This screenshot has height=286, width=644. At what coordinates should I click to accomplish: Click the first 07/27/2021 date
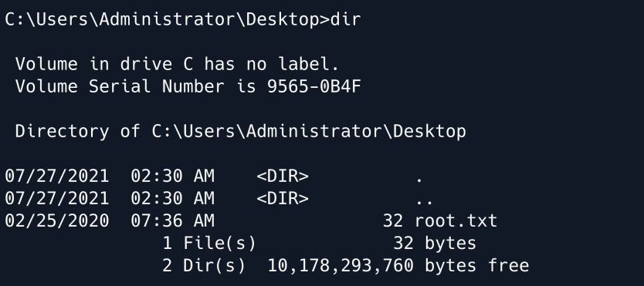[x=57, y=177]
